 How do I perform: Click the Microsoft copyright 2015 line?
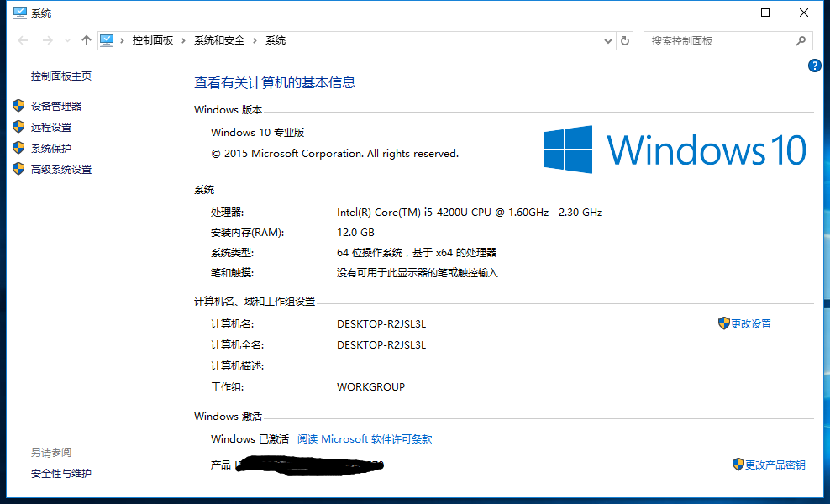pyautogui.click(x=335, y=154)
